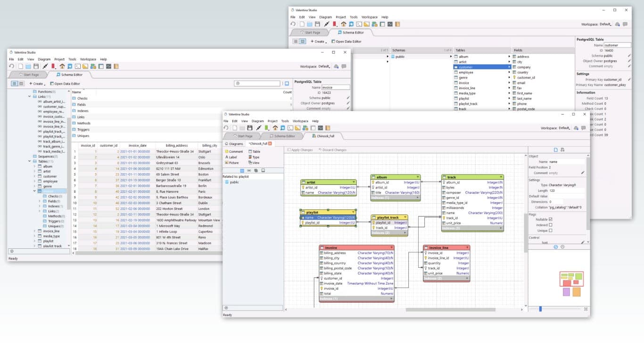Check the Unique flag checkbox
The height and width of the screenshot is (362, 644).
(x=551, y=230)
